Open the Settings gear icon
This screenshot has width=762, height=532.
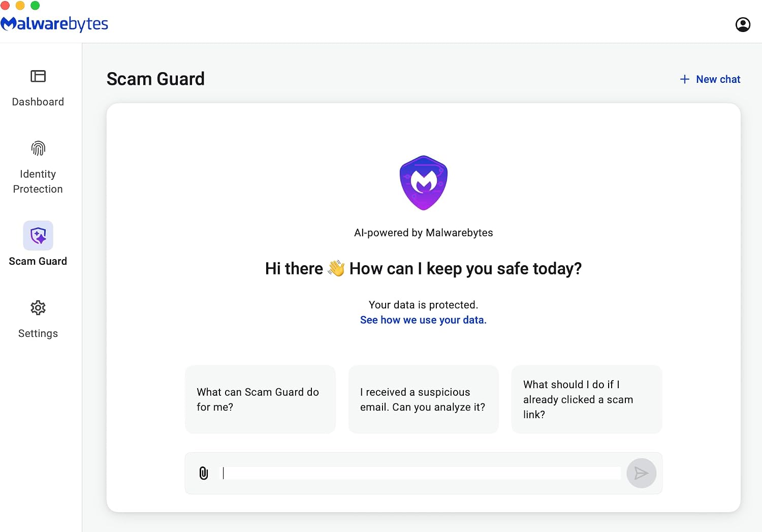[x=38, y=308]
